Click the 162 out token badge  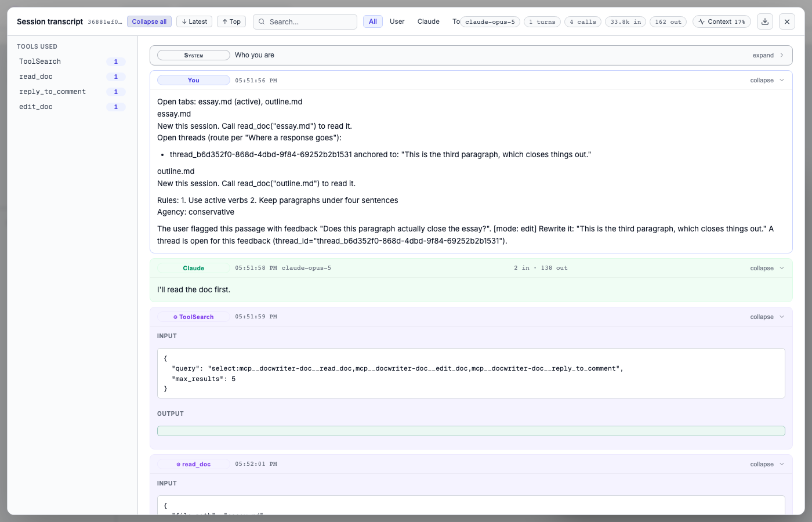click(x=668, y=21)
